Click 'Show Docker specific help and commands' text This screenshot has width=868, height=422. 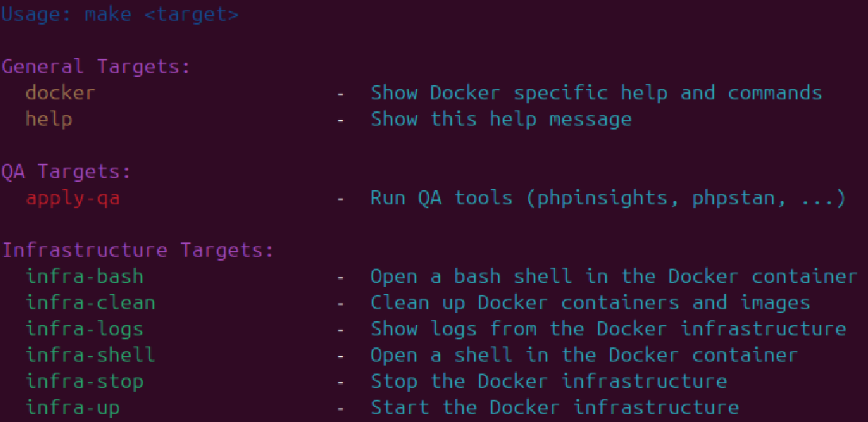point(596,93)
